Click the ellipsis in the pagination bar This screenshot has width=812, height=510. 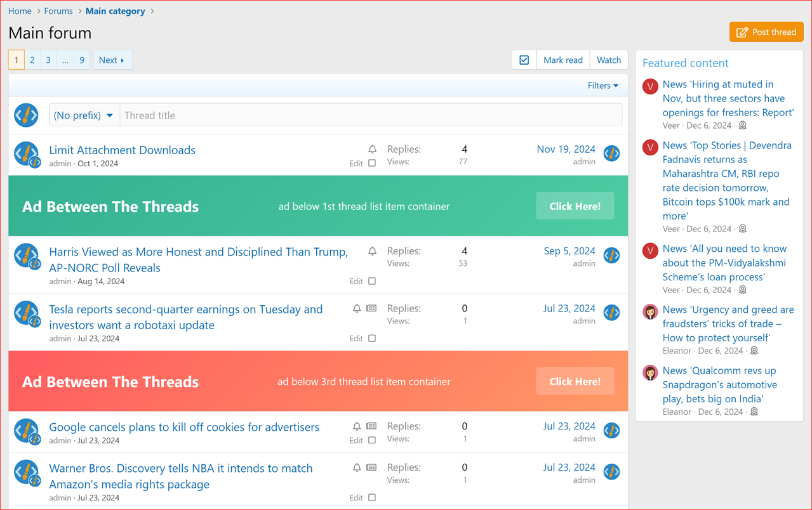65,60
